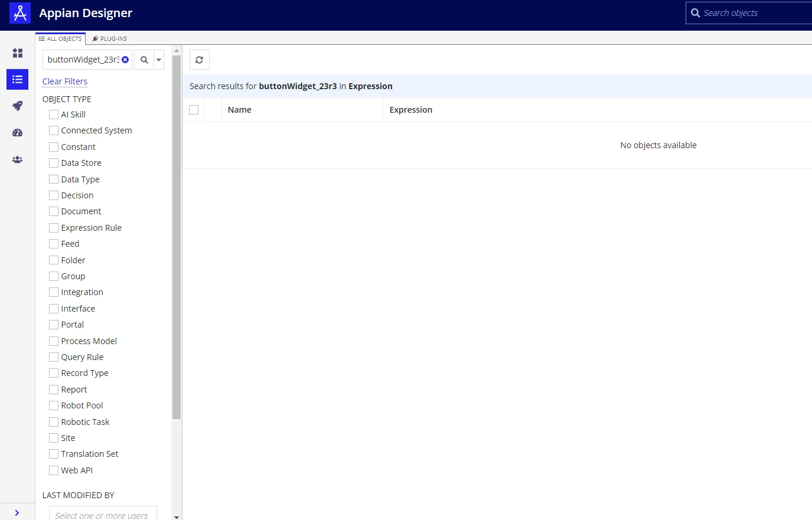Check the Feed filter
The width and height of the screenshot is (812, 520).
pos(54,244)
